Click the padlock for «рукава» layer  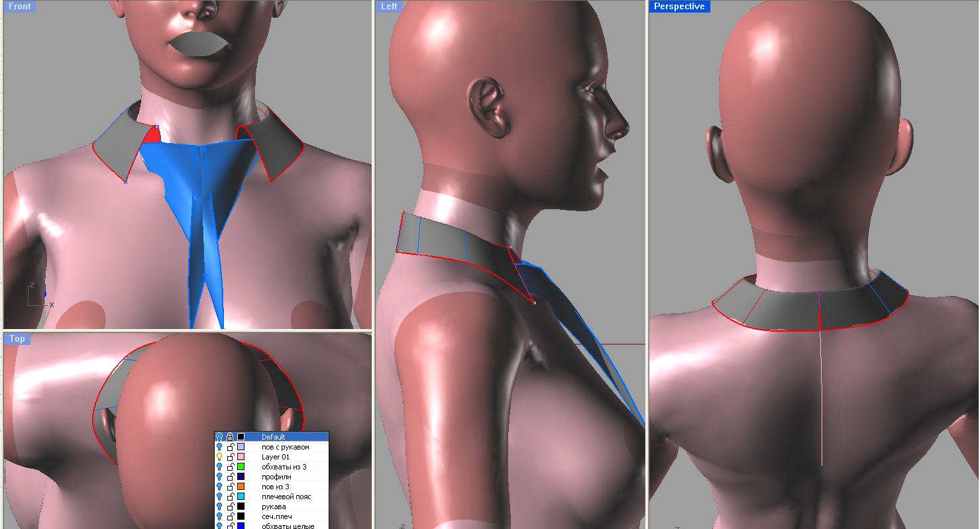(x=230, y=506)
